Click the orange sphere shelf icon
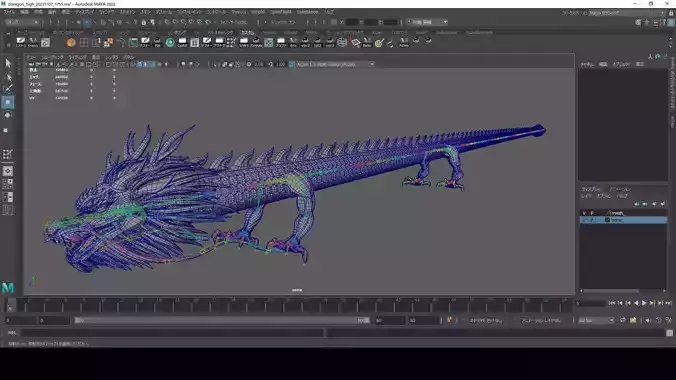The height and width of the screenshot is (380, 676). coord(71,42)
